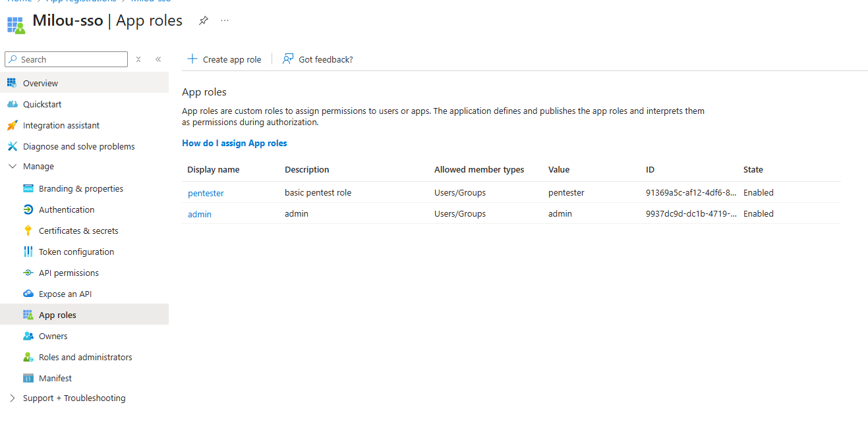This screenshot has width=868, height=432.
Task: Clear the search box text
Action: [x=138, y=59]
